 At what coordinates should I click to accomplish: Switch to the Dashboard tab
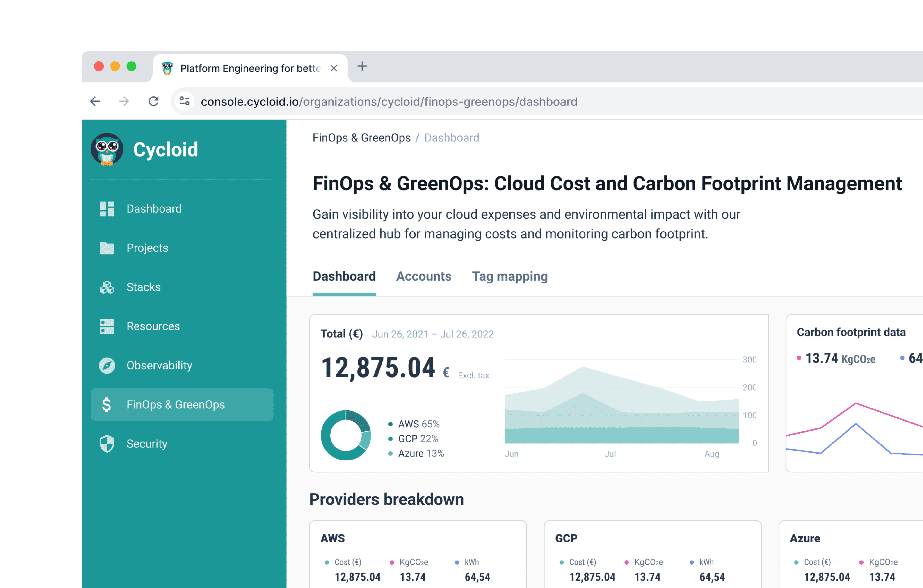[344, 276]
